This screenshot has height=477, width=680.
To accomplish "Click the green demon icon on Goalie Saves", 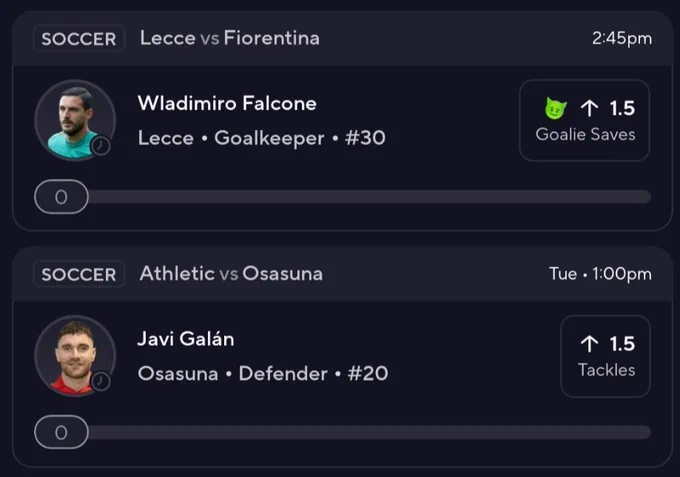I will 556,108.
